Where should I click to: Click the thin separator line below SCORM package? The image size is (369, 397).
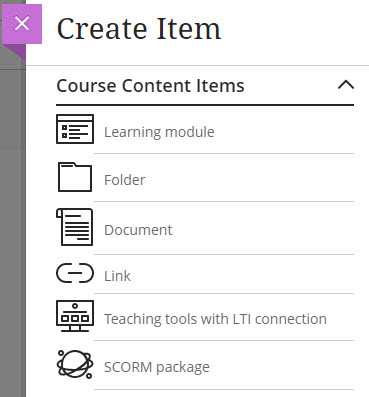[224, 389]
